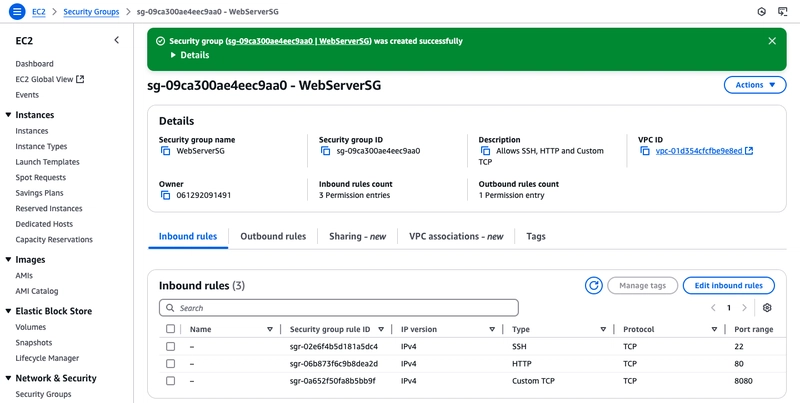Click the Edit inbound rules button
800x403 pixels.
(729, 286)
